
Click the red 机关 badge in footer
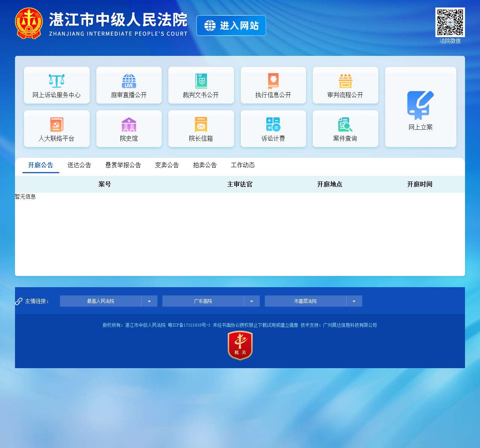click(240, 346)
